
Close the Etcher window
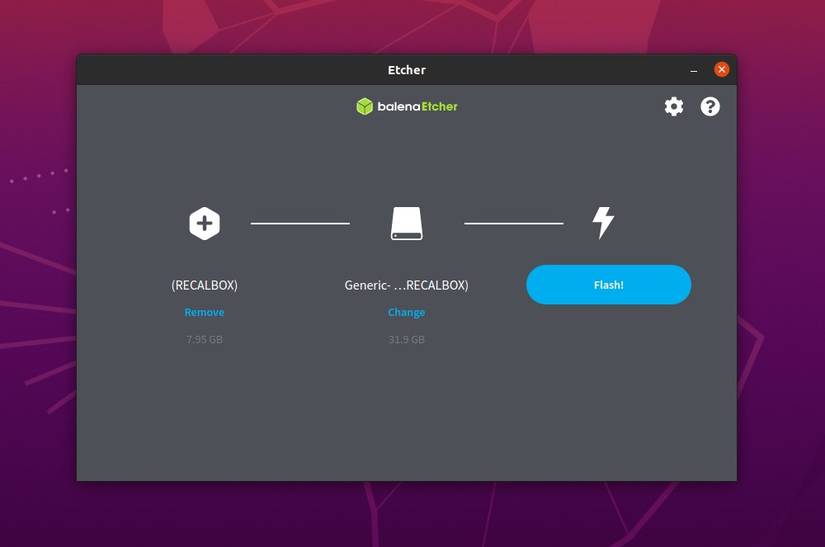tap(721, 69)
